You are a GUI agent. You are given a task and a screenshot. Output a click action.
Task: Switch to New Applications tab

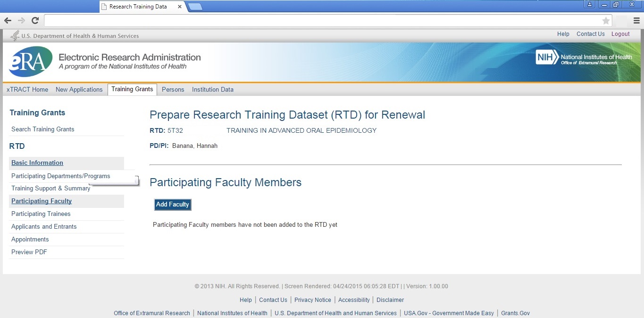click(x=79, y=89)
